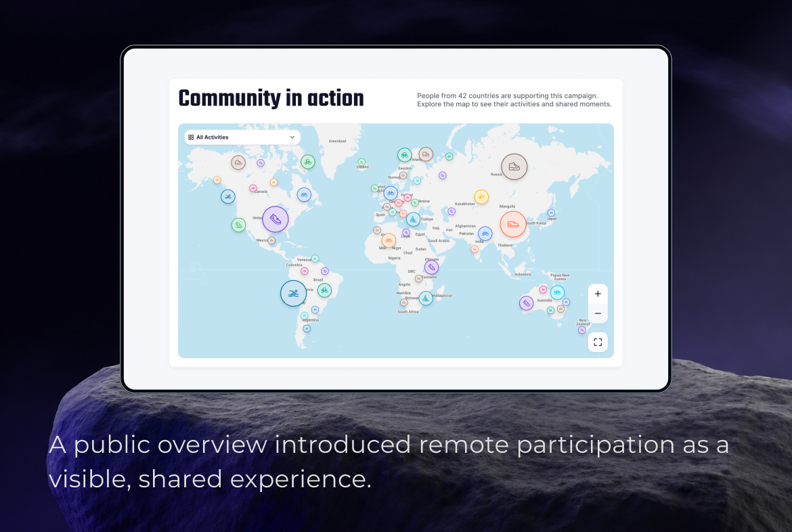Zoom in the map with plus button
Screen dimensions: 792x532
click(598, 294)
